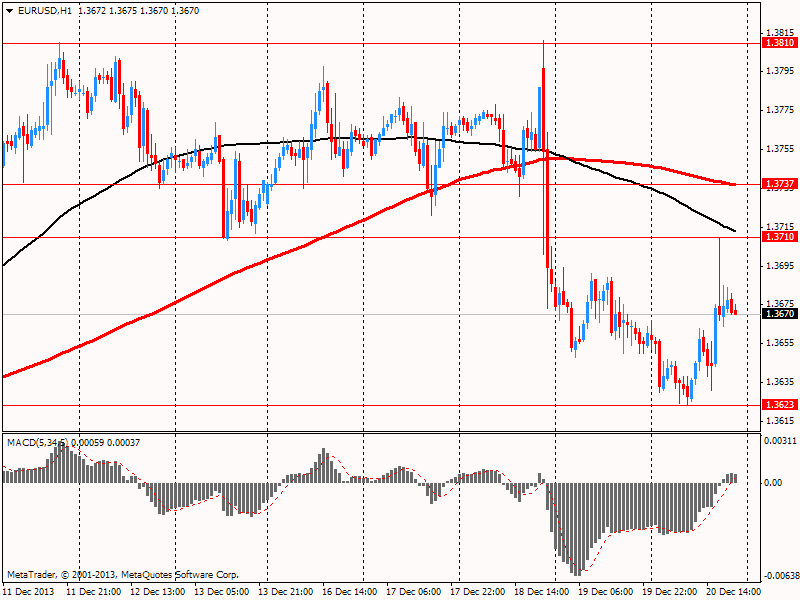800x600 pixels.
Task: Click the 1.3815 price axis label
Action: (781, 32)
